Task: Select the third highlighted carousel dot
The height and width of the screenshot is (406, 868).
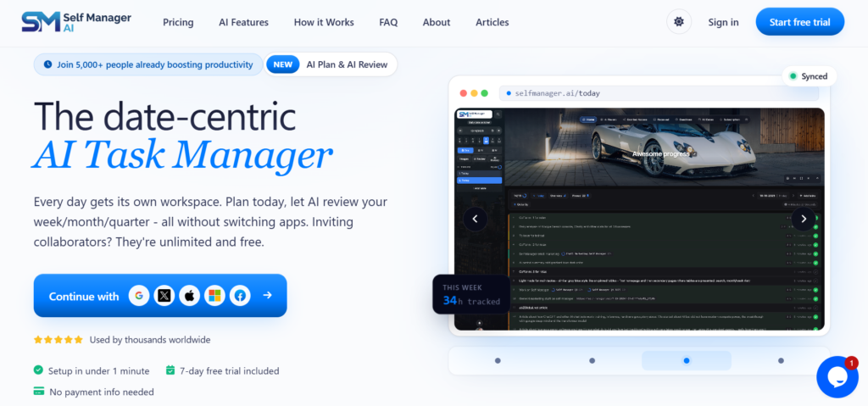Action: click(x=687, y=360)
